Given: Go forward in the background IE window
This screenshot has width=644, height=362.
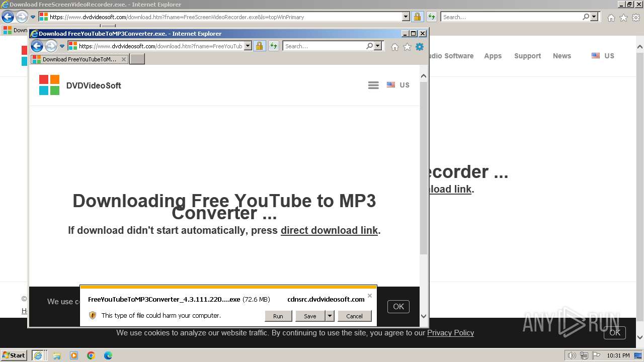Looking at the screenshot, I should coord(22,17).
